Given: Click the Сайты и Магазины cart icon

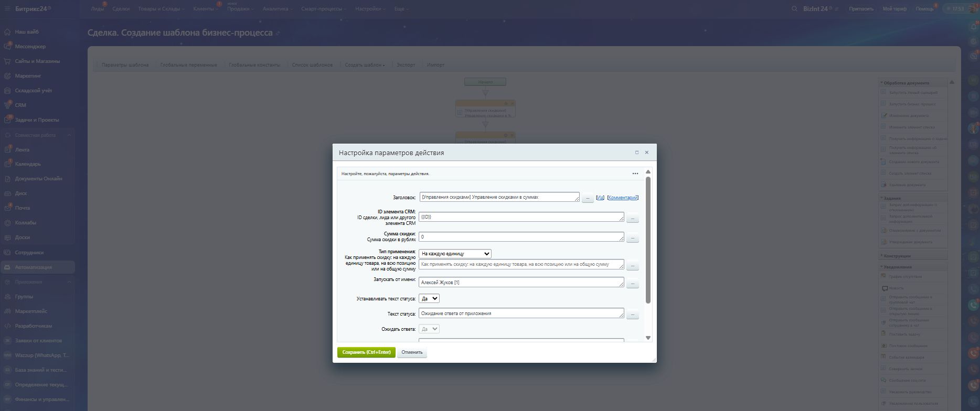Looking at the screenshot, I should click(7, 61).
